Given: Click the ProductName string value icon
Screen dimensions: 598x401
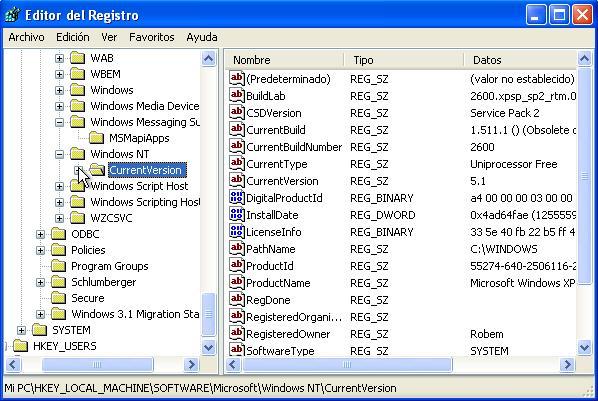Looking at the screenshot, I should (236, 283).
